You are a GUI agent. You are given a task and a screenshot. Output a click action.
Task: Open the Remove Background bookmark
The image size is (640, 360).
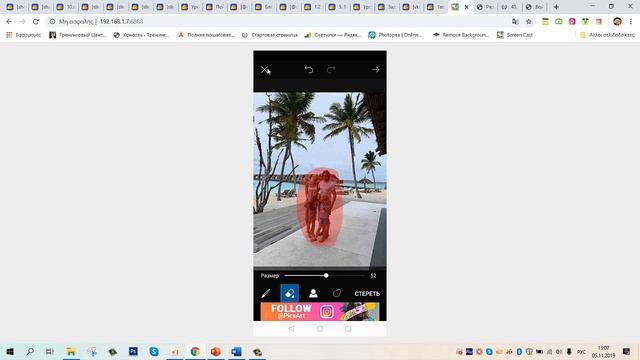click(461, 35)
